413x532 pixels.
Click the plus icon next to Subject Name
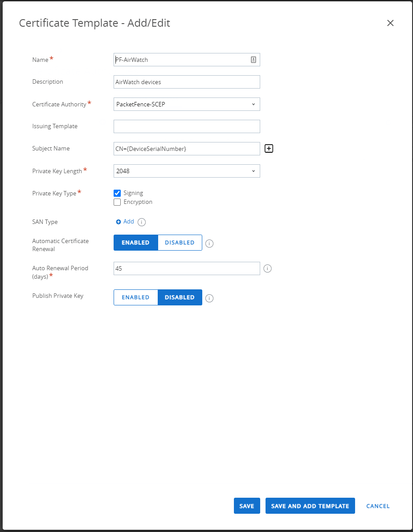(x=269, y=148)
